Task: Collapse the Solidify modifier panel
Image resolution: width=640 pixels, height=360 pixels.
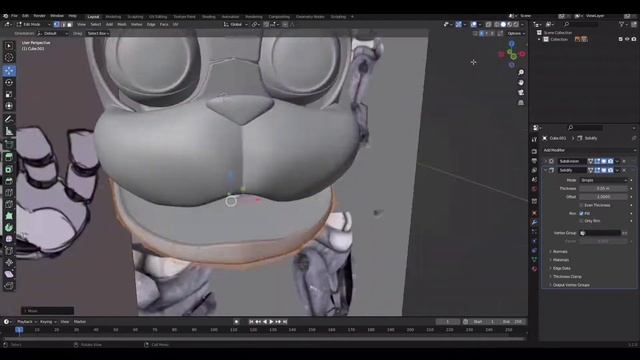Action: [x=546, y=170]
